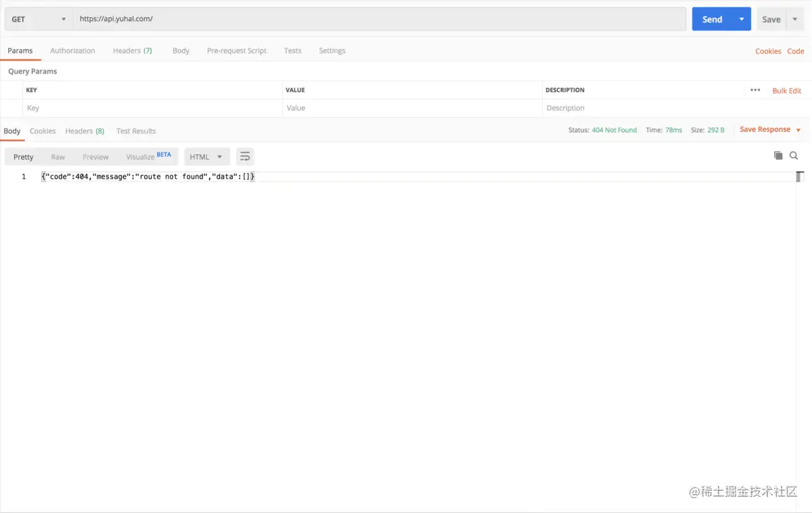This screenshot has height=513, width=812.
Task: Open the Tests tab
Action: click(293, 51)
